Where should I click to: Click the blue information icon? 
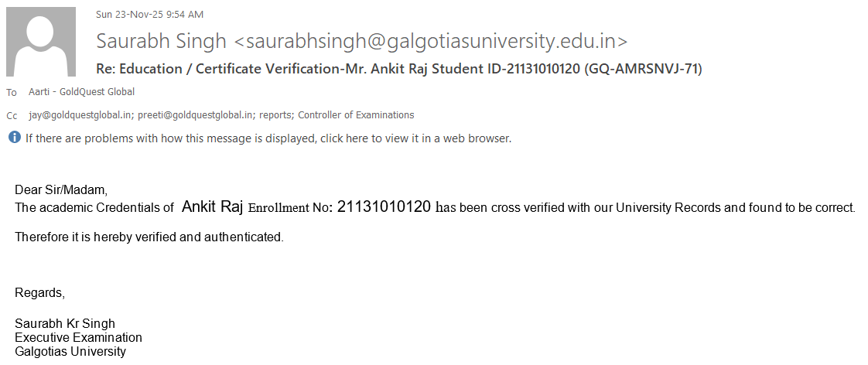(x=15, y=138)
